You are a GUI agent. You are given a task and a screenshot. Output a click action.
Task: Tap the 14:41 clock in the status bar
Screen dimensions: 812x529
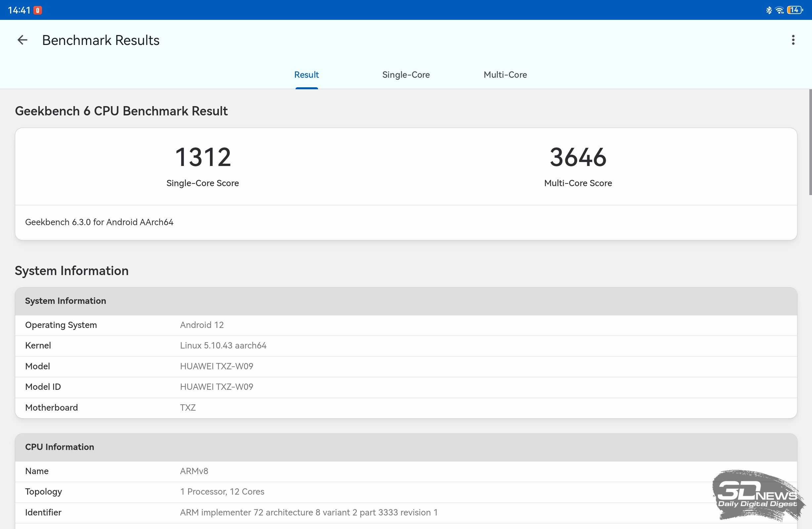pos(19,10)
